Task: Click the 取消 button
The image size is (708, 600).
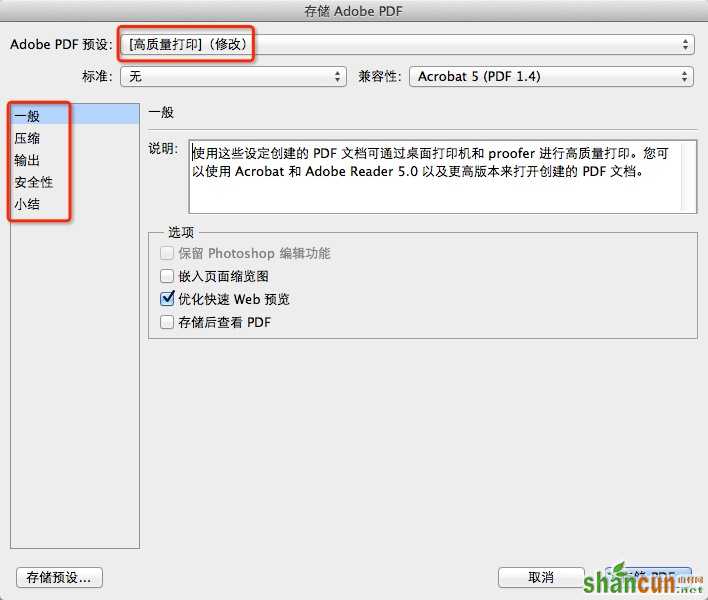Action: pos(541,577)
